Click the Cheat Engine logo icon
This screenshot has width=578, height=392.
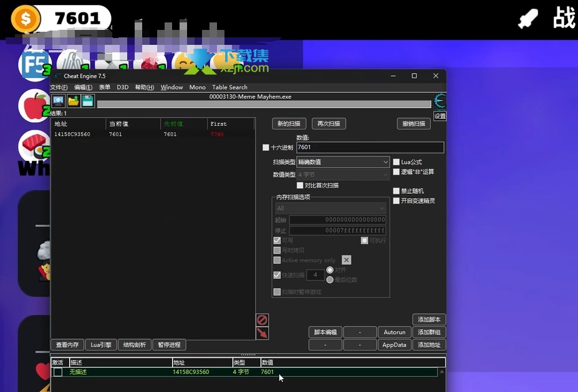[440, 102]
